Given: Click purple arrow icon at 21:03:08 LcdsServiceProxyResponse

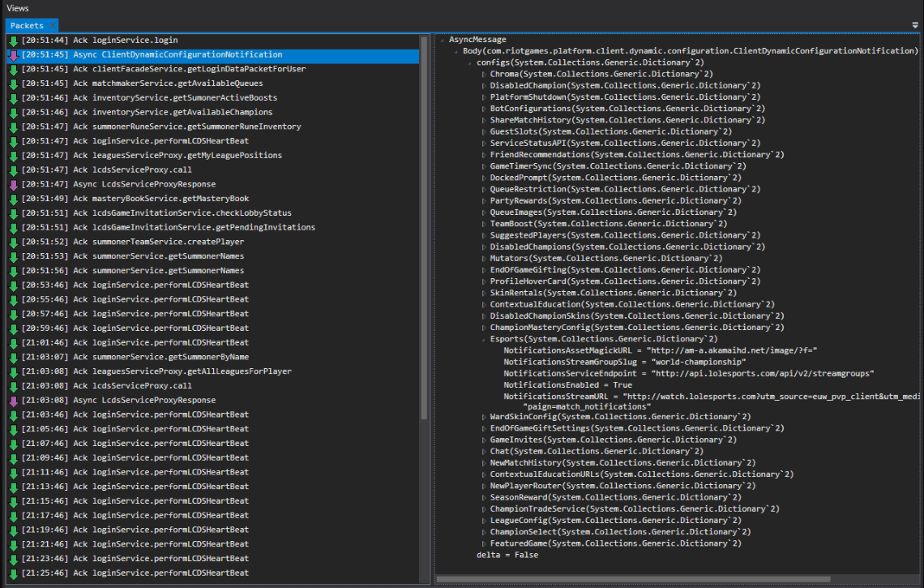Looking at the screenshot, I should [14, 401].
